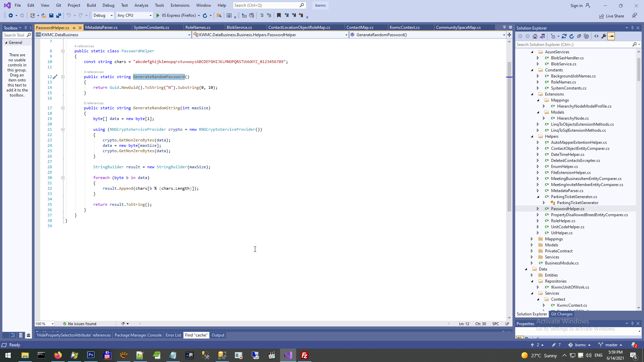Toggle the Preview Selected Items button

(x=611, y=36)
